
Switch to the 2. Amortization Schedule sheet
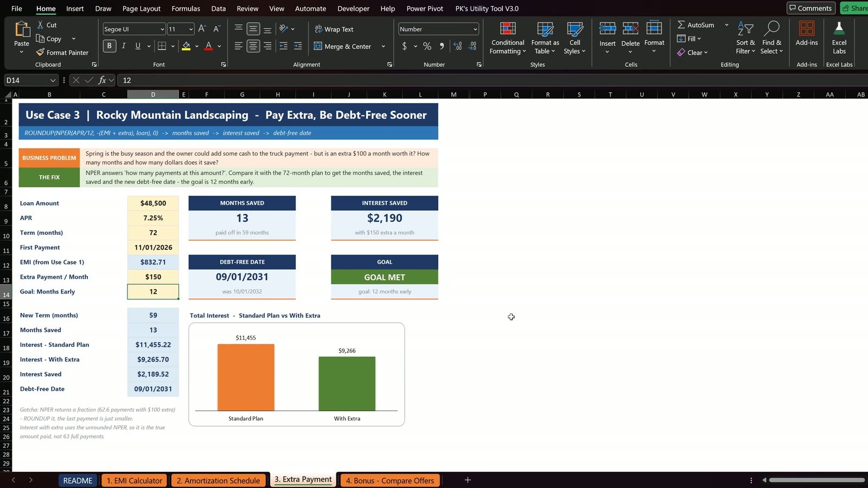pyautogui.click(x=219, y=480)
